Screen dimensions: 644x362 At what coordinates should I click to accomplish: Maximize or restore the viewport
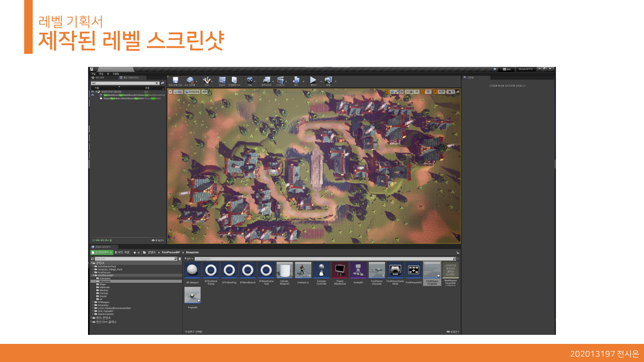(458, 92)
